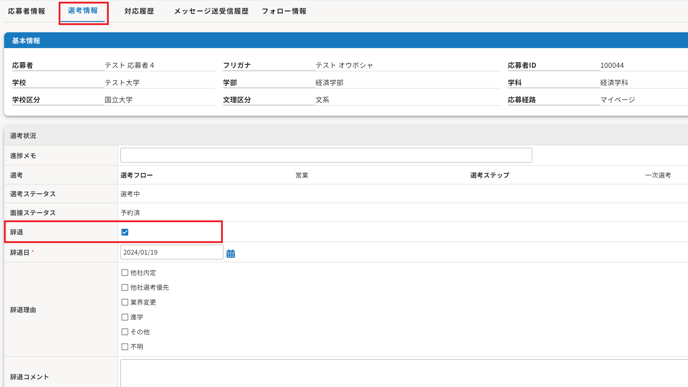Click the 辞退コメント text area

[x=404, y=373]
